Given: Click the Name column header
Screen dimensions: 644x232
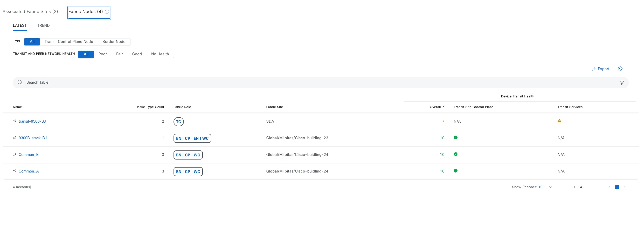Looking at the screenshot, I should tap(17, 107).
